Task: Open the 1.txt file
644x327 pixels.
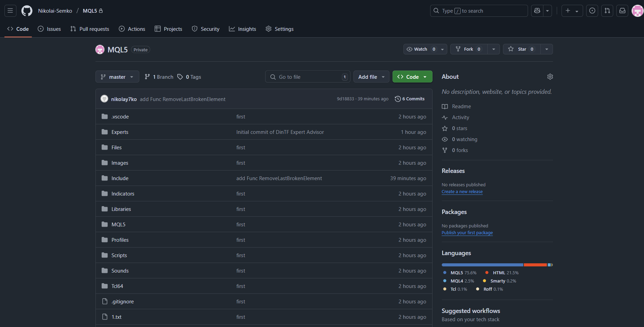Action: point(116,317)
